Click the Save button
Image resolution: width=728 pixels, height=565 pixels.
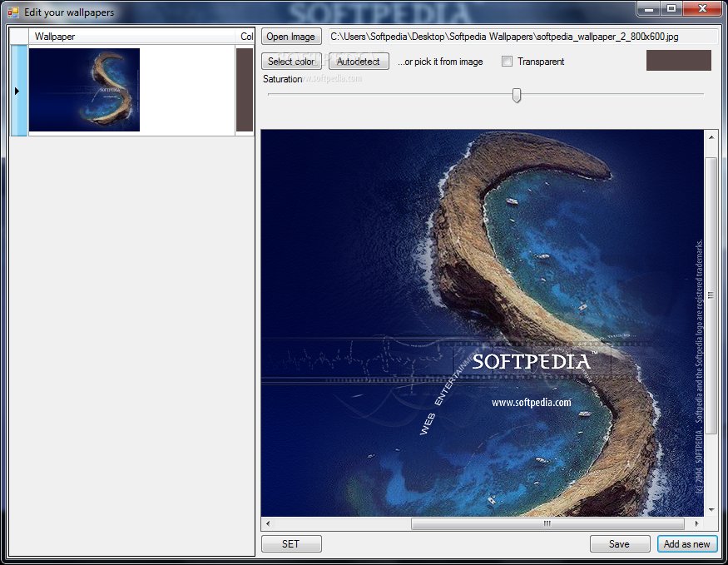click(620, 543)
